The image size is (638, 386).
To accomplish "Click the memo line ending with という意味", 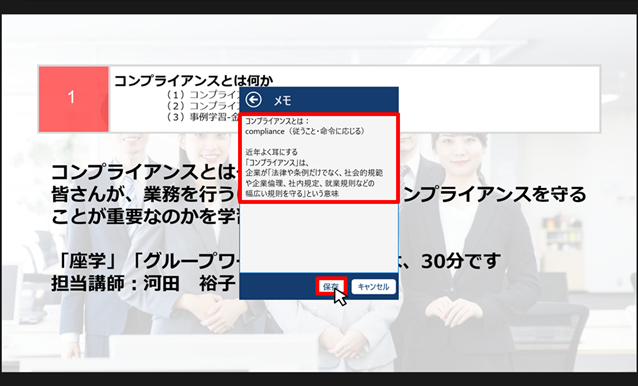I will pyautogui.click(x=292, y=194).
